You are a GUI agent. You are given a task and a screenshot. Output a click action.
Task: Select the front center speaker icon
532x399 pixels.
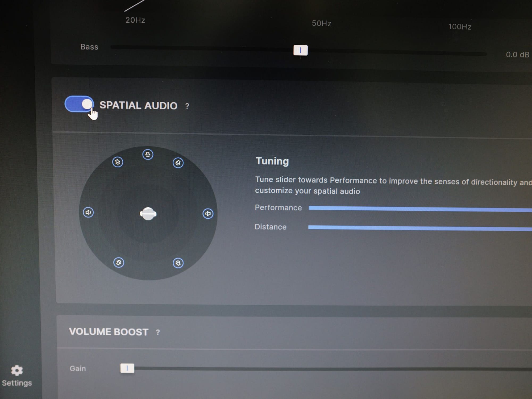point(148,155)
